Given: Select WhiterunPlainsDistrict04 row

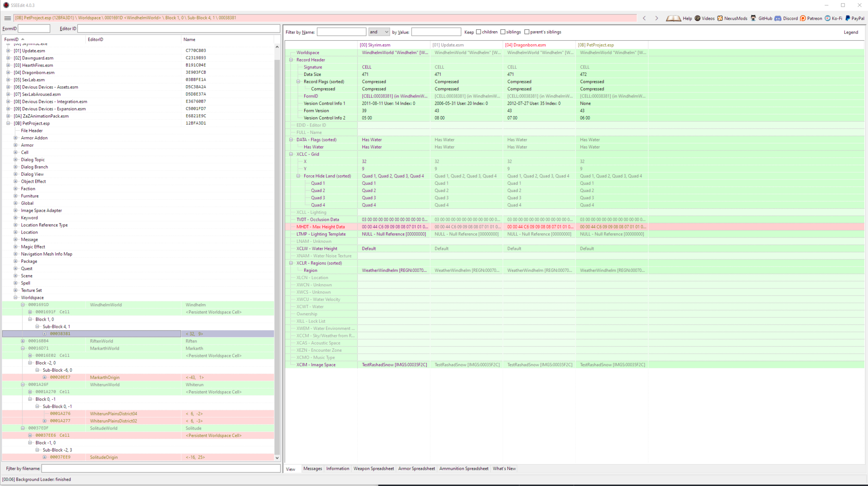Looking at the screenshot, I should point(138,414).
